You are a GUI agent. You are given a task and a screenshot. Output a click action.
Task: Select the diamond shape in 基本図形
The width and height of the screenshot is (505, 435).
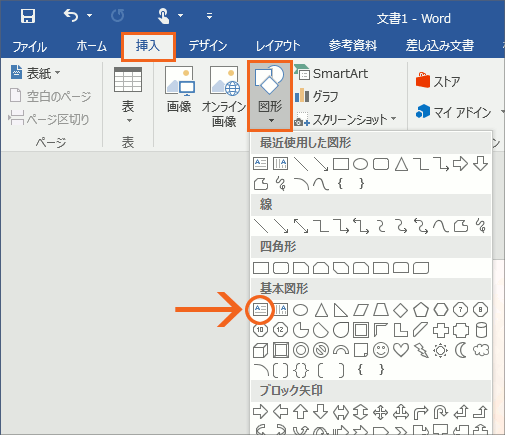400,310
